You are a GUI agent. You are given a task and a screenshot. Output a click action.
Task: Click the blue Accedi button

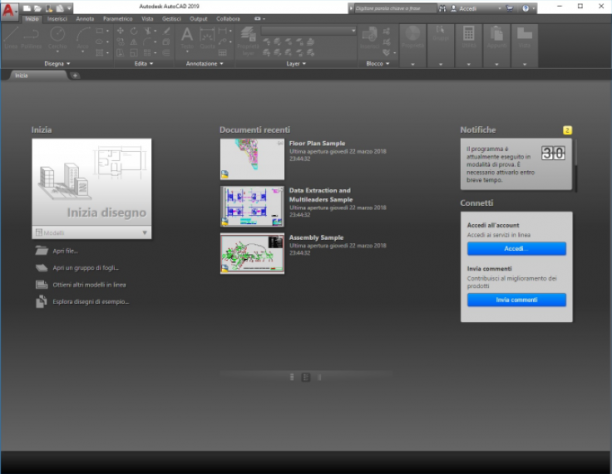pos(516,249)
